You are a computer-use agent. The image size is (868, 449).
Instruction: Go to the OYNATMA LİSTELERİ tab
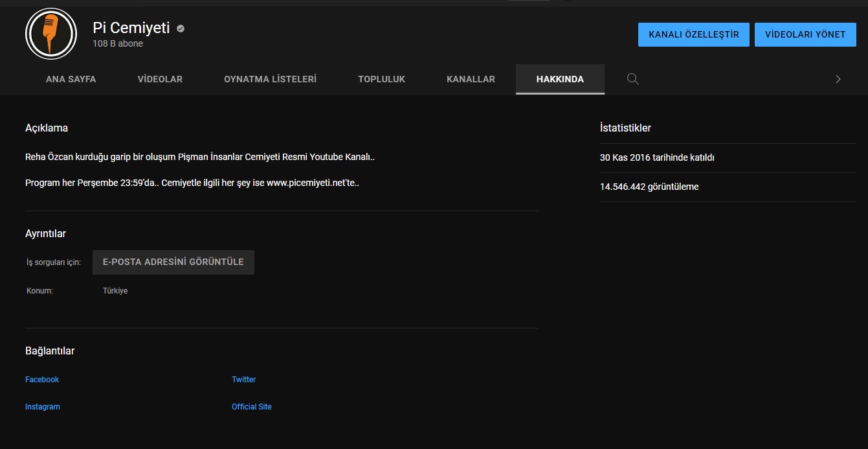(x=270, y=79)
